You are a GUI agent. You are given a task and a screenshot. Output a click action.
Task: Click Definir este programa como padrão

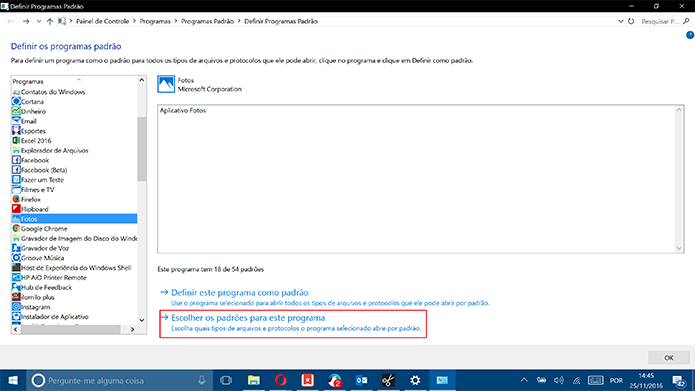pos(239,293)
